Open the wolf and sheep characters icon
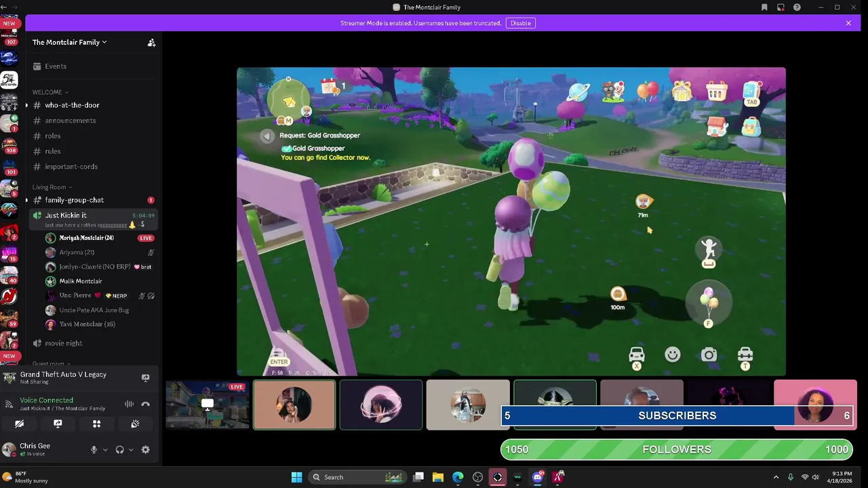Image resolution: width=868 pixels, height=488 pixels. tap(613, 91)
